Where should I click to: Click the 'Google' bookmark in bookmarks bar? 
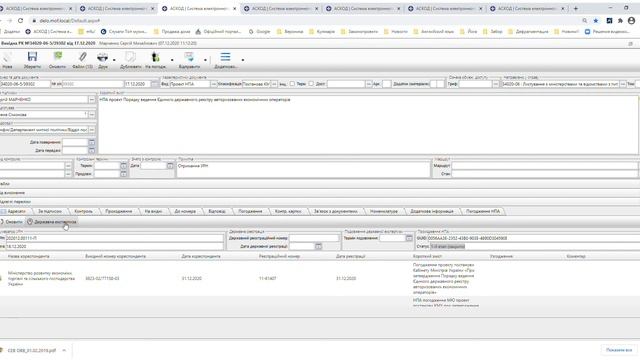(260, 31)
